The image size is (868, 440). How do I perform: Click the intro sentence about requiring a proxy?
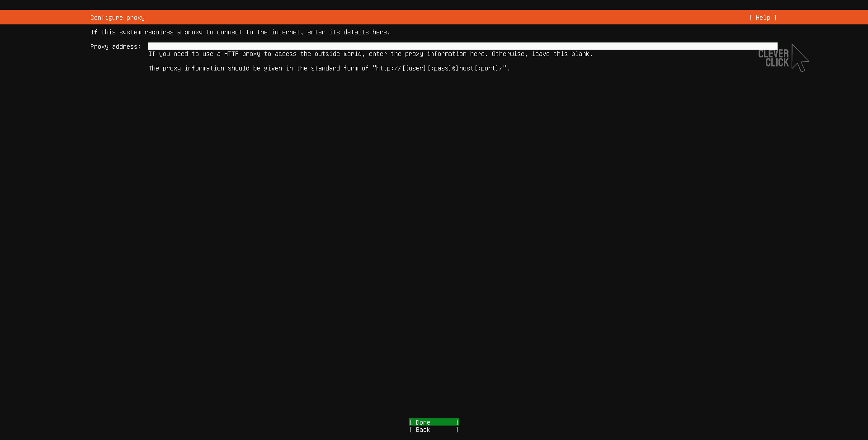(x=240, y=32)
